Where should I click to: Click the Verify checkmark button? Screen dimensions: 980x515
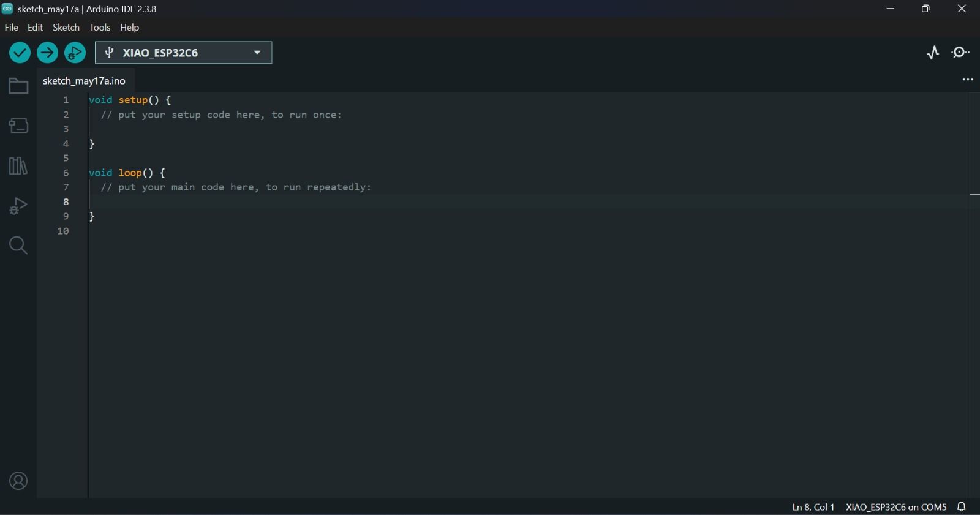pos(20,53)
